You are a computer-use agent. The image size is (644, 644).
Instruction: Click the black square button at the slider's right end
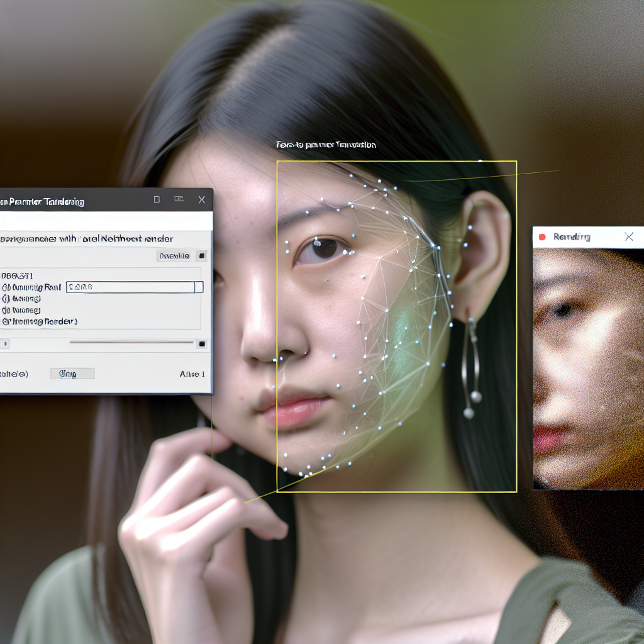pyautogui.click(x=202, y=344)
